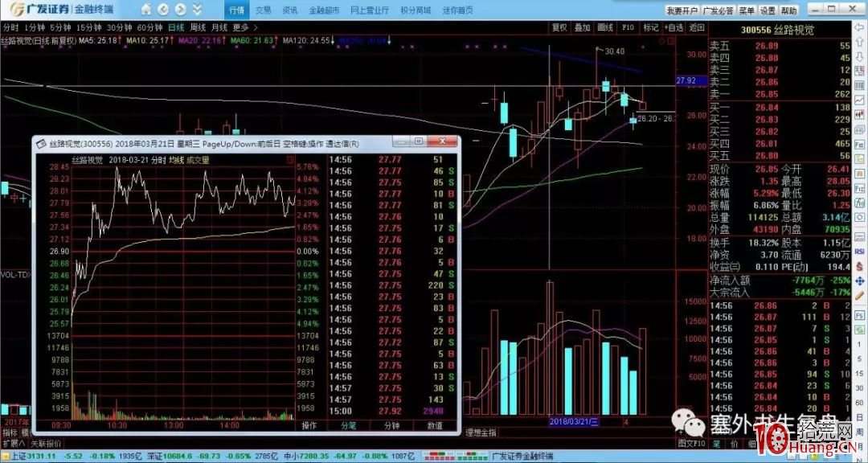Click the four-way cross move icon

pyautogui.click(x=859, y=281)
